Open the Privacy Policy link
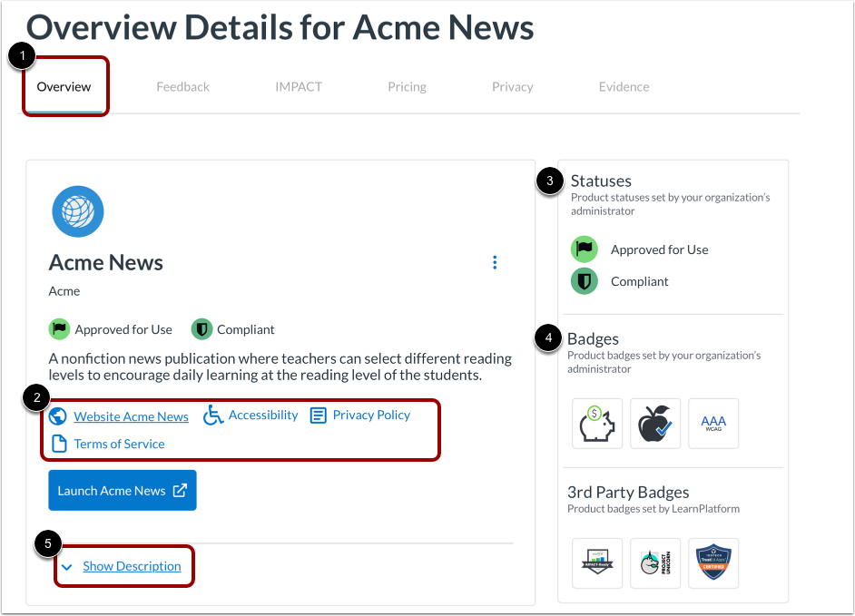Viewport: 855px width, 616px height. (371, 415)
